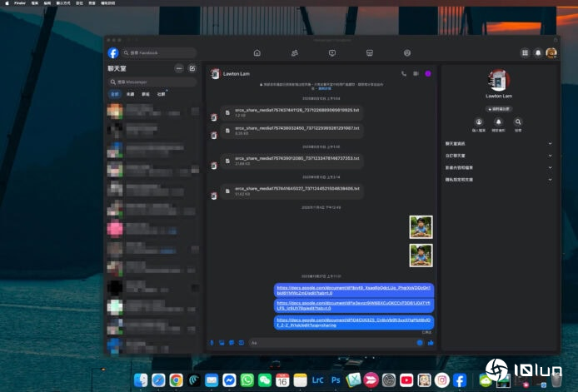Open the chat list options (three dots)

tap(178, 68)
